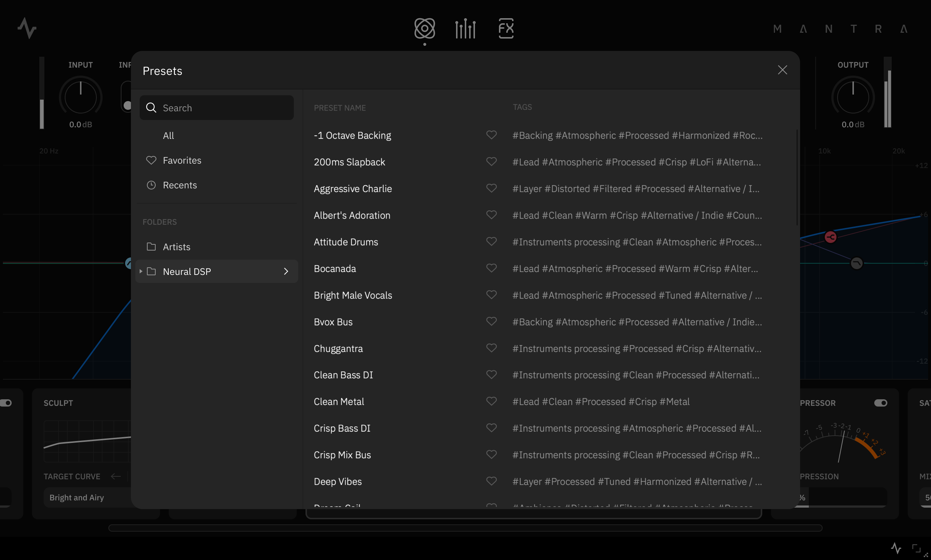Favorite the Albert's Adoration preset
Screen dimensions: 931x560
pos(491,215)
